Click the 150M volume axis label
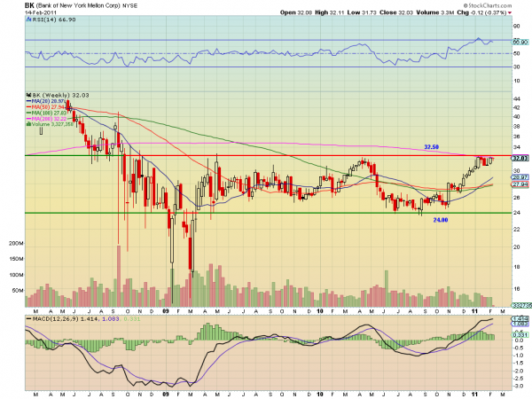The height and width of the screenshot is (399, 532). (x=16, y=259)
